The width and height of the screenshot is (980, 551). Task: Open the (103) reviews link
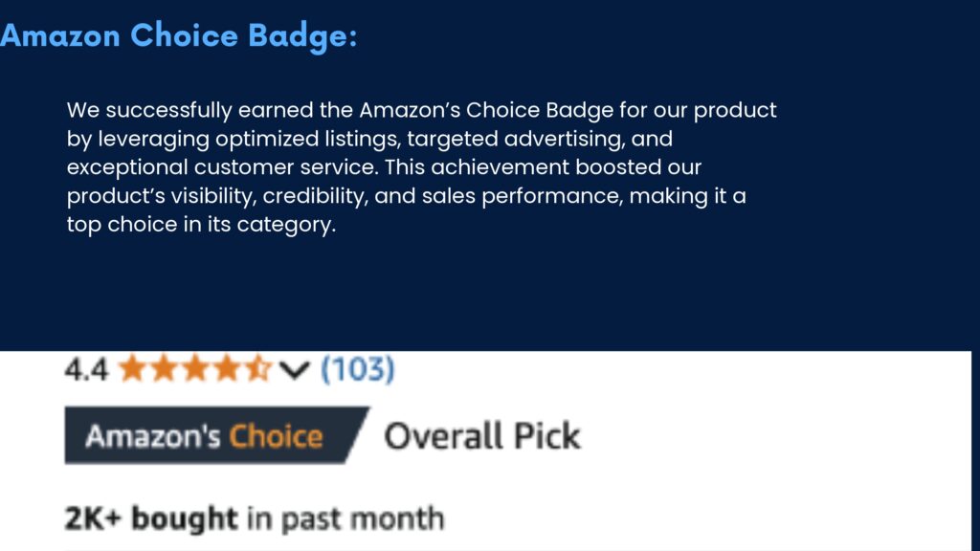point(358,368)
